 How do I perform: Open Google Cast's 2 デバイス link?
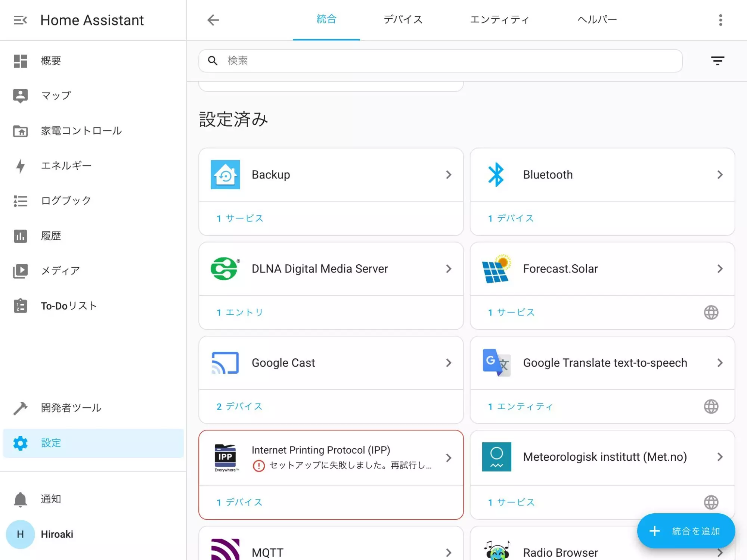[239, 407]
